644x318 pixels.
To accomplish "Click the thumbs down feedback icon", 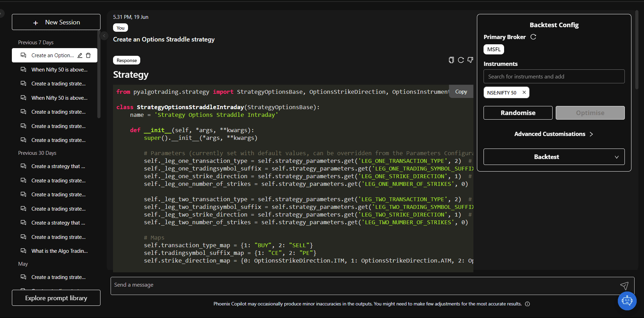I will click(470, 60).
